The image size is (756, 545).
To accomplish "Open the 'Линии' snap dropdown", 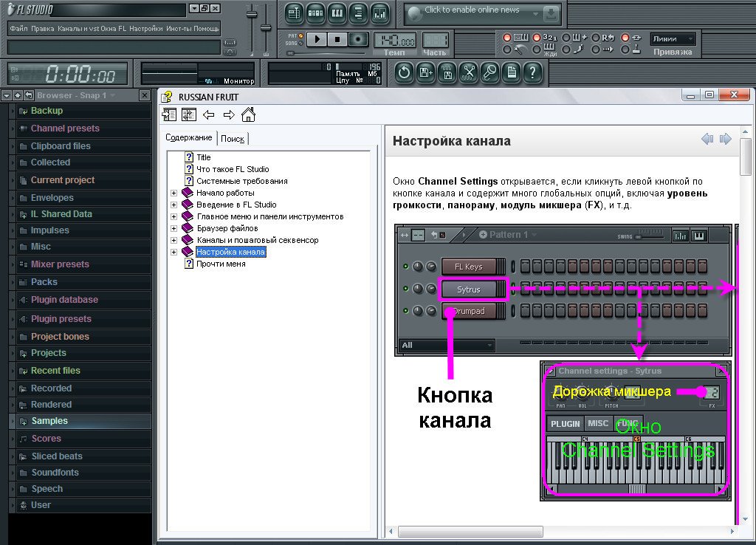I will click(x=673, y=38).
